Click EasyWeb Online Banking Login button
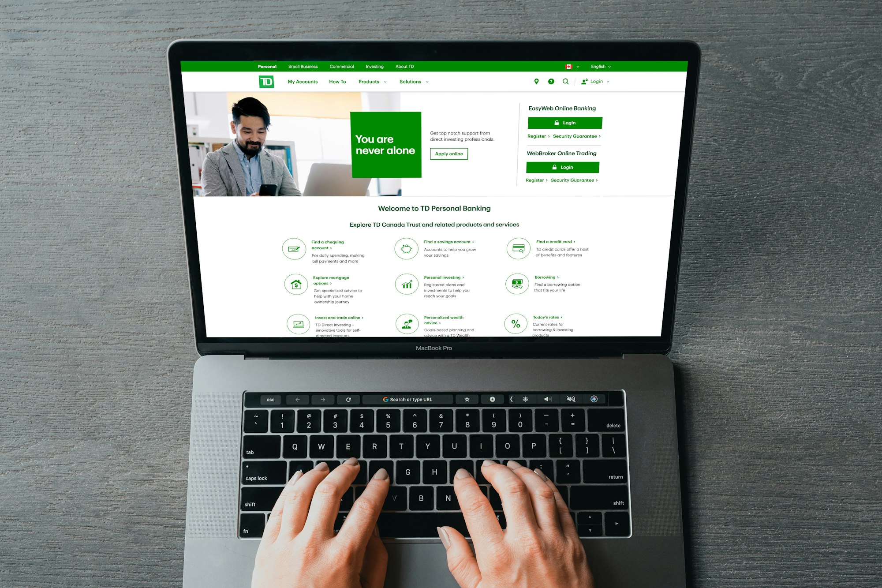 [x=563, y=123]
